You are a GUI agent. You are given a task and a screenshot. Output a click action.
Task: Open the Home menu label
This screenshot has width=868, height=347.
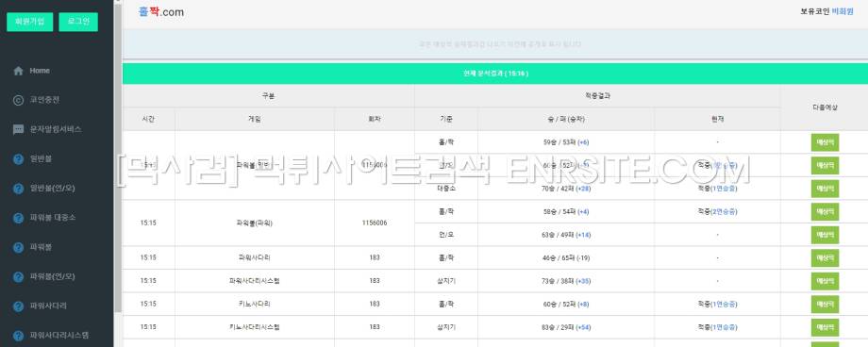click(40, 71)
